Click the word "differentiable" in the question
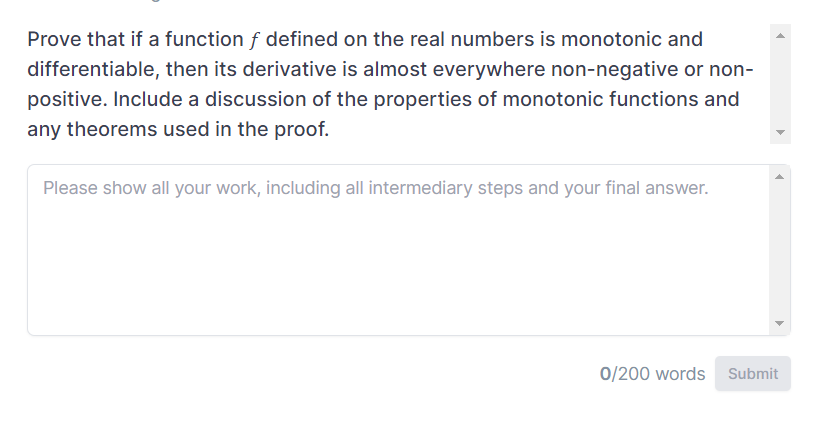The height and width of the screenshot is (427, 827). [90, 70]
